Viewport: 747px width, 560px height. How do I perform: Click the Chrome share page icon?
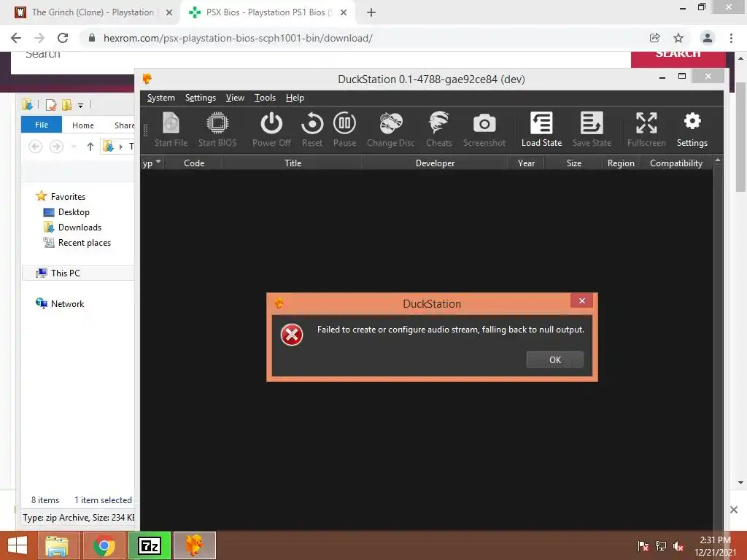coord(655,38)
